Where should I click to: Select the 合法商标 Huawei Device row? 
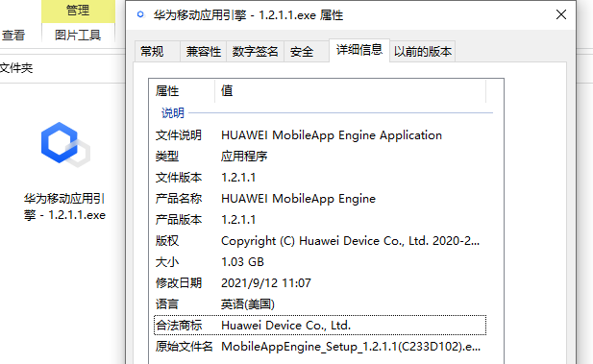click(320, 325)
